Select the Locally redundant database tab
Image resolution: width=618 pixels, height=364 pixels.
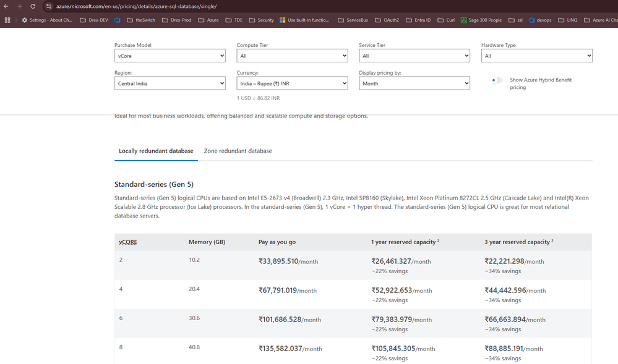(156, 151)
